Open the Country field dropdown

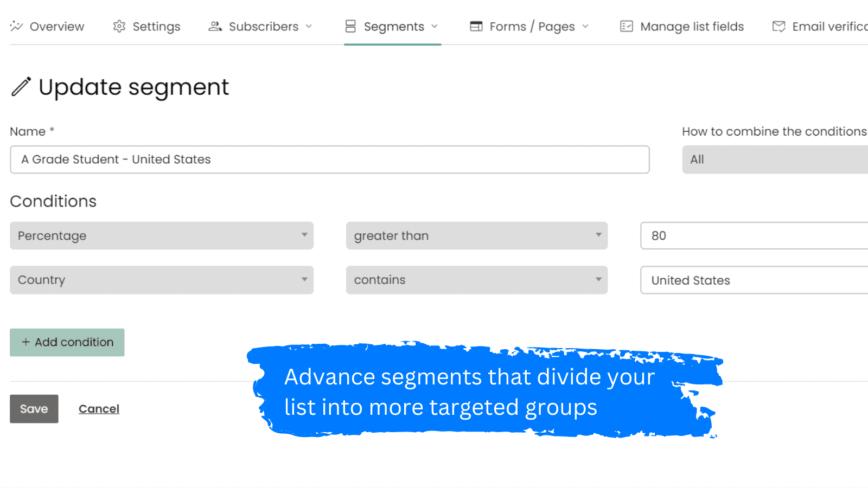point(162,280)
